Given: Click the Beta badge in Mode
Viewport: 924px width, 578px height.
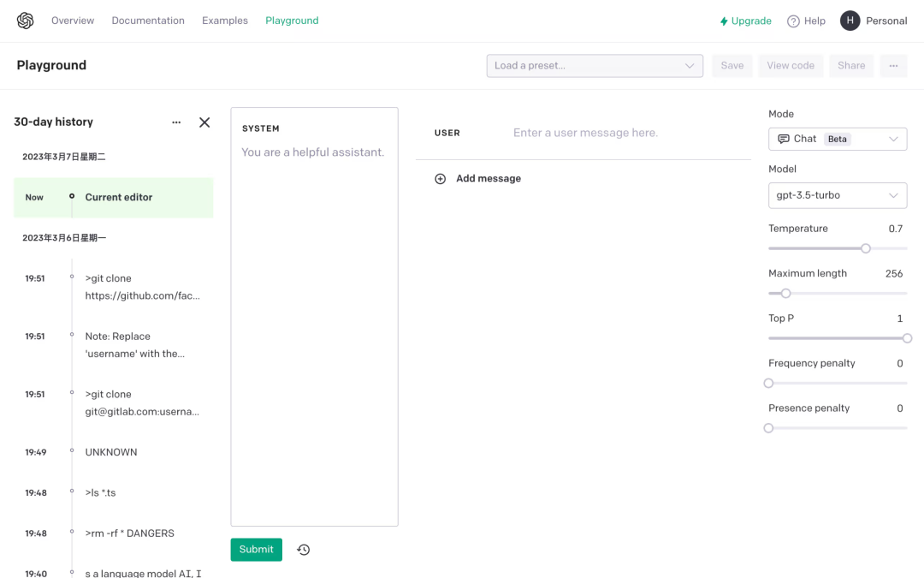Looking at the screenshot, I should point(837,140).
